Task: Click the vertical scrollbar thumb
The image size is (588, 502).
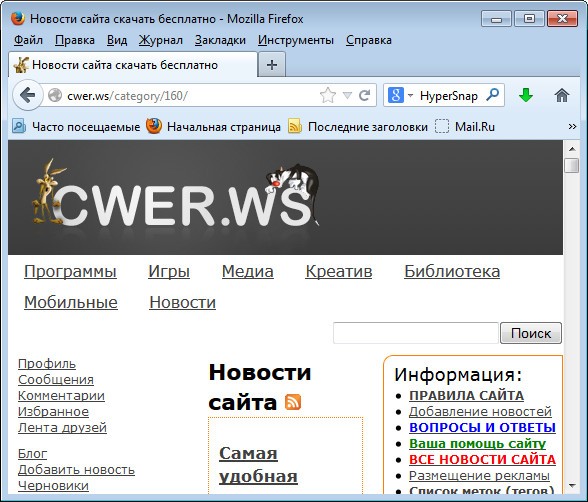Action: coord(572,165)
